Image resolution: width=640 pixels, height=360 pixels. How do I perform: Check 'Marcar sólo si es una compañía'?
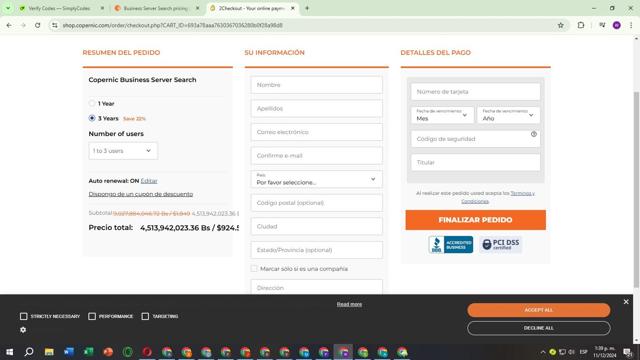click(254, 269)
